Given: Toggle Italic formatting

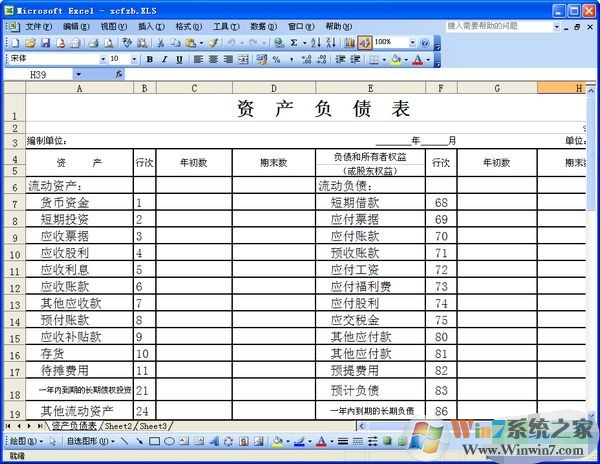Looking at the screenshot, I should tap(165, 59).
